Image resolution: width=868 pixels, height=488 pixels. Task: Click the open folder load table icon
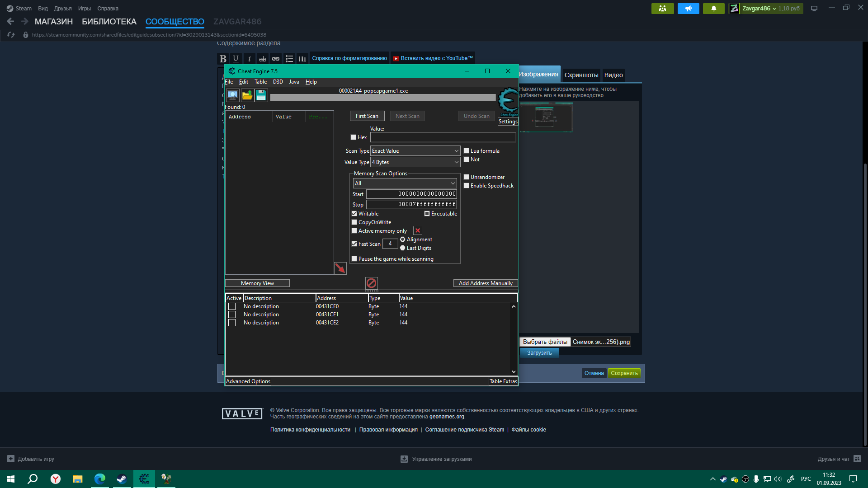coord(247,95)
